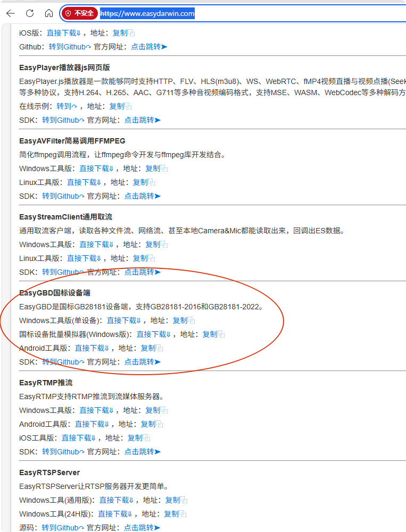Download 国标设备批量模拟器(Windows版)
This screenshot has width=406, height=532.
coord(154,334)
